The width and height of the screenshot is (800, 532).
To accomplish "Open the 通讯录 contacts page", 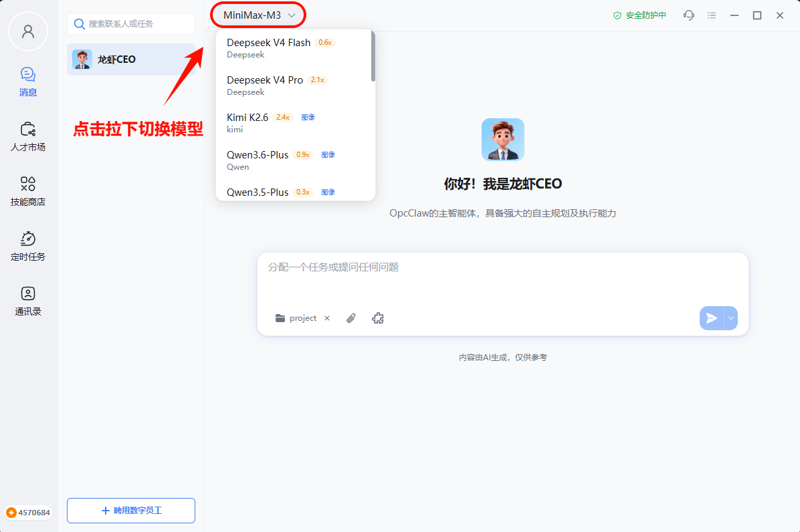I will pyautogui.click(x=28, y=301).
